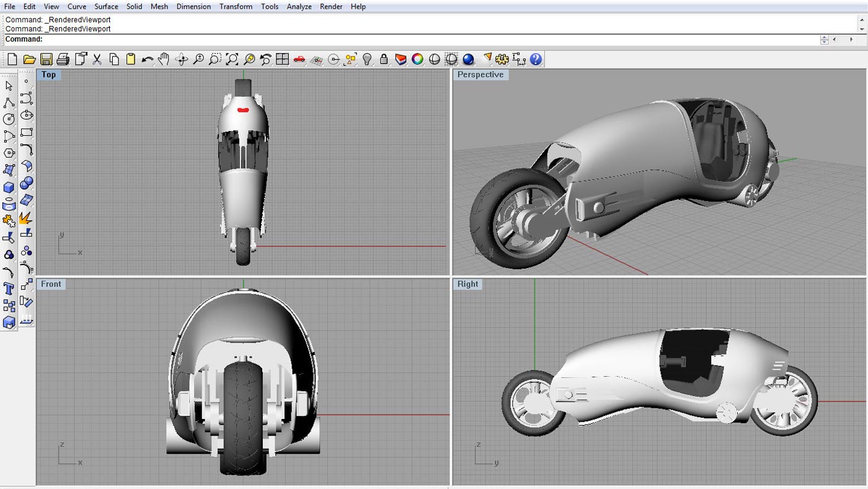
Task: Open the Analyze menu
Action: coord(299,6)
